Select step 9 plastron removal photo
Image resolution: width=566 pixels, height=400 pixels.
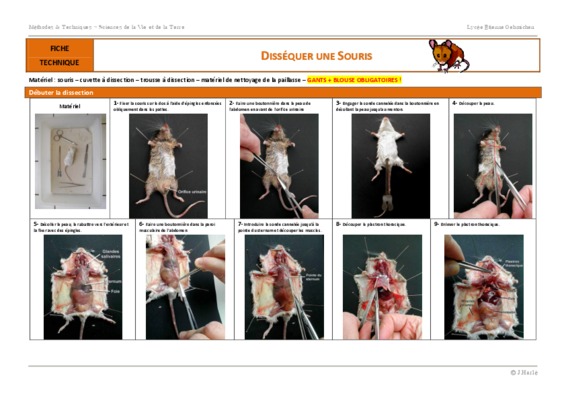point(484,287)
